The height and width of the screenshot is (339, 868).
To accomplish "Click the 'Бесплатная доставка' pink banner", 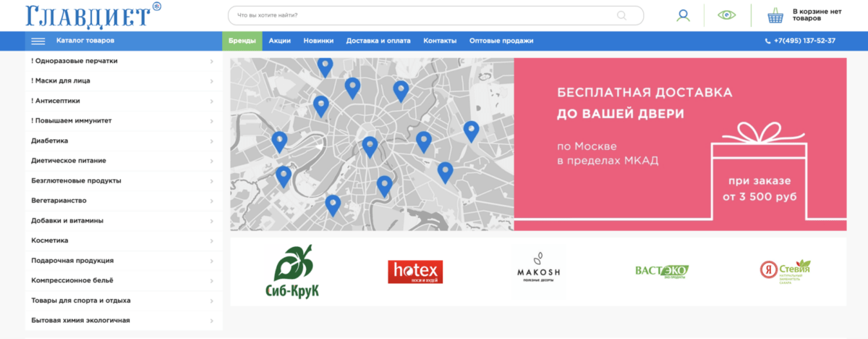I will click(680, 144).
